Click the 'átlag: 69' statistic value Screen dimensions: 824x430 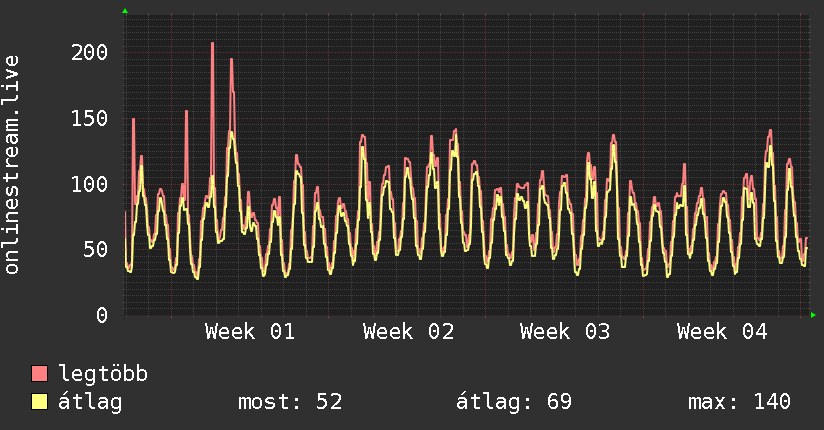pos(513,402)
